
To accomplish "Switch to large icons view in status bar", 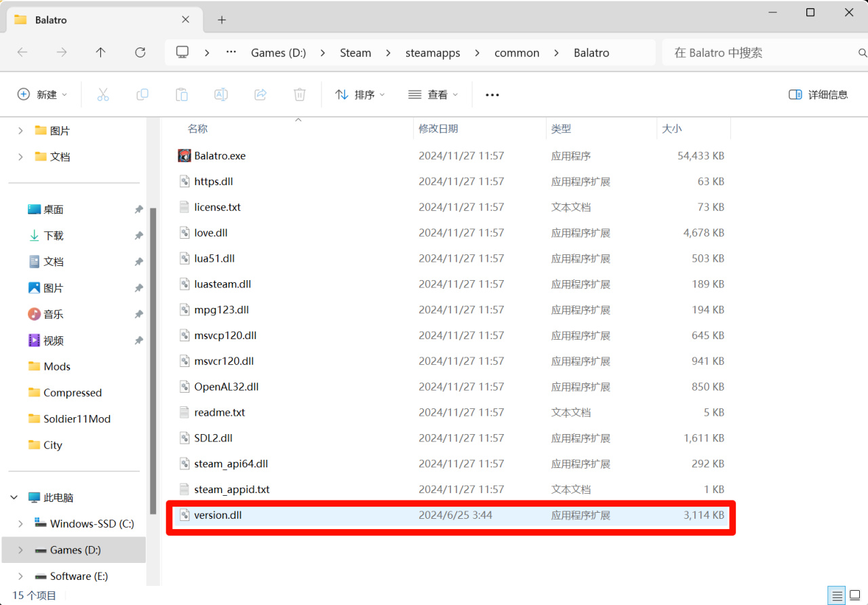I will point(856,596).
